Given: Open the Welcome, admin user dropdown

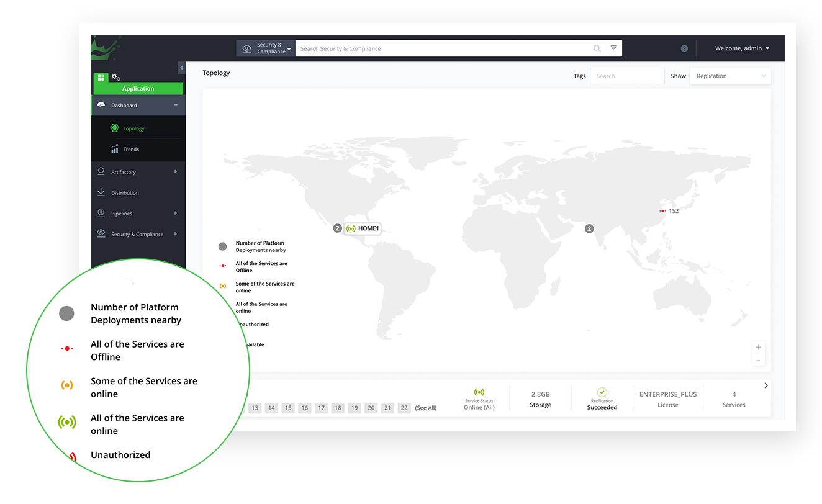Looking at the screenshot, I should 742,48.
